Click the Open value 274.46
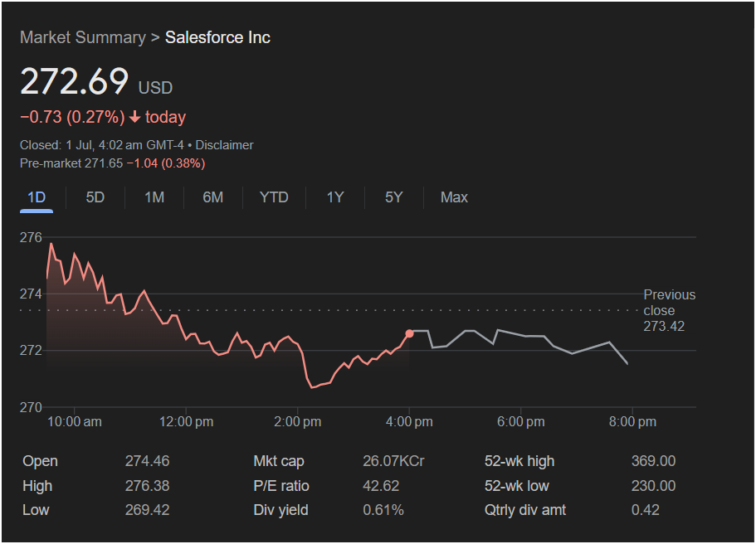 [x=147, y=461]
